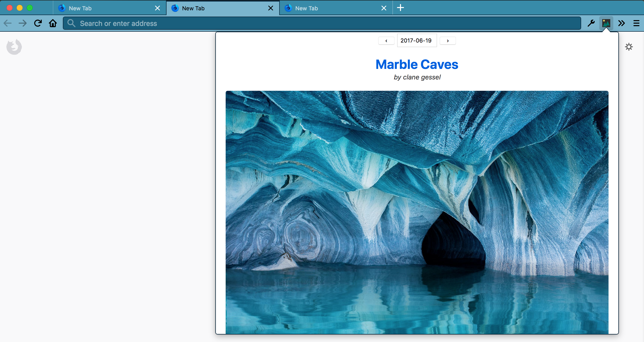Click the Marble Caves photo
Viewport: 644px width, 342px height.
pyautogui.click(x=417, y=212)
